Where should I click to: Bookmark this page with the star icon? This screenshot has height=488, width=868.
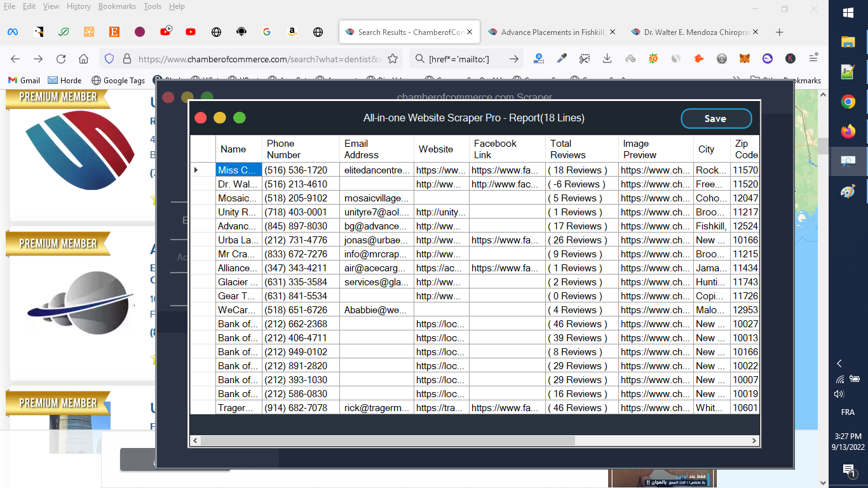[393, 58]
